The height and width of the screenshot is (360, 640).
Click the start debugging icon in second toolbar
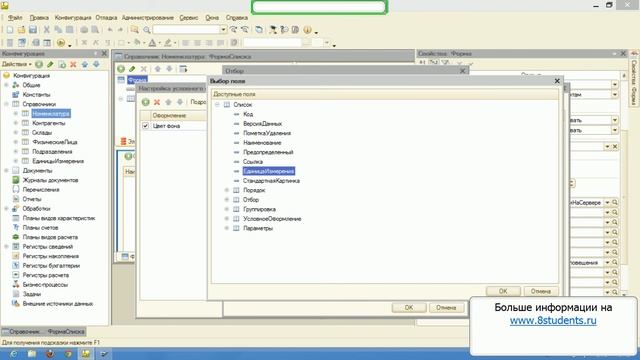coord(61,42)
